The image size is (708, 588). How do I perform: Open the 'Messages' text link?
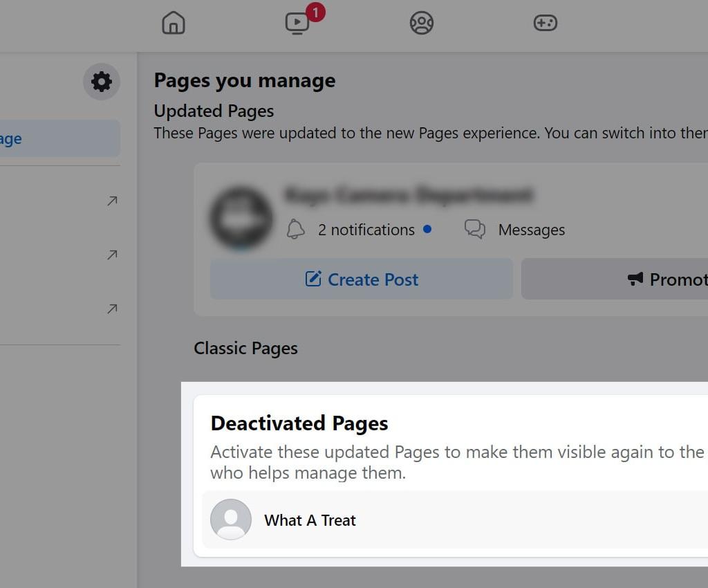(x=531, y=230)
